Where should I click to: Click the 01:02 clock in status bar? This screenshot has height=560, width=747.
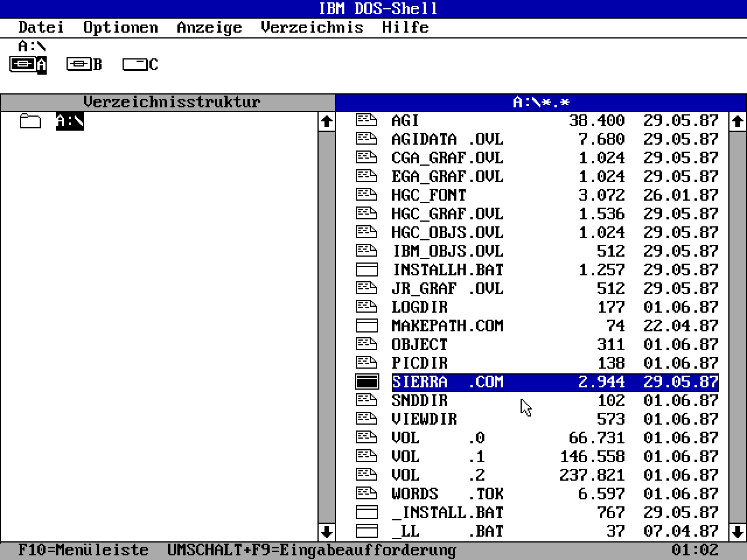(694, 550)
